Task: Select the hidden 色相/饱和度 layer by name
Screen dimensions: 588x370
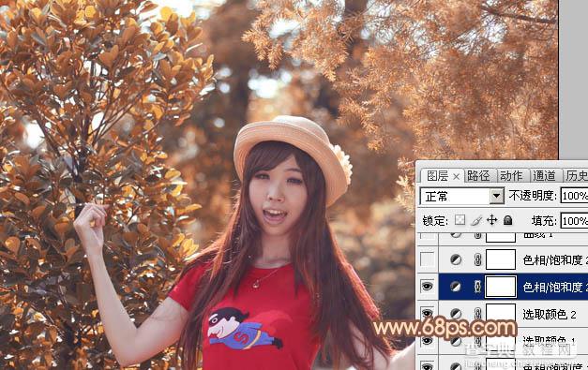Action: pyautogui.click(x=555, y=259)
